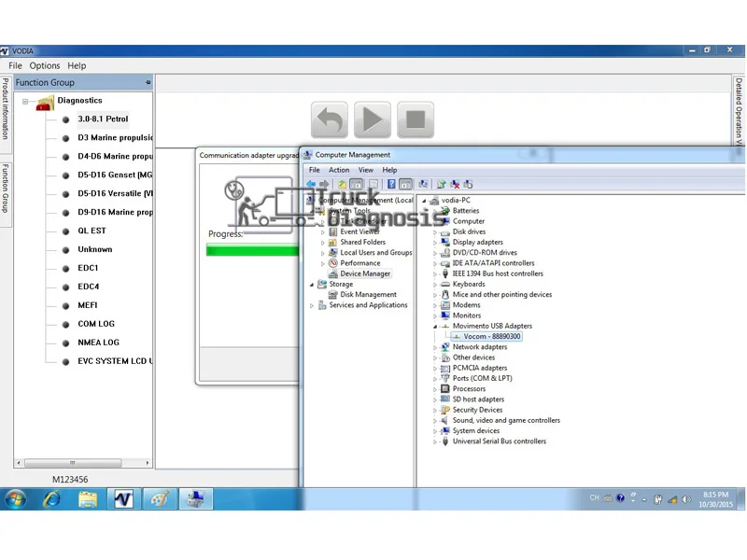
Task: Select the D5-D16 Genset item
Action: 115,175
